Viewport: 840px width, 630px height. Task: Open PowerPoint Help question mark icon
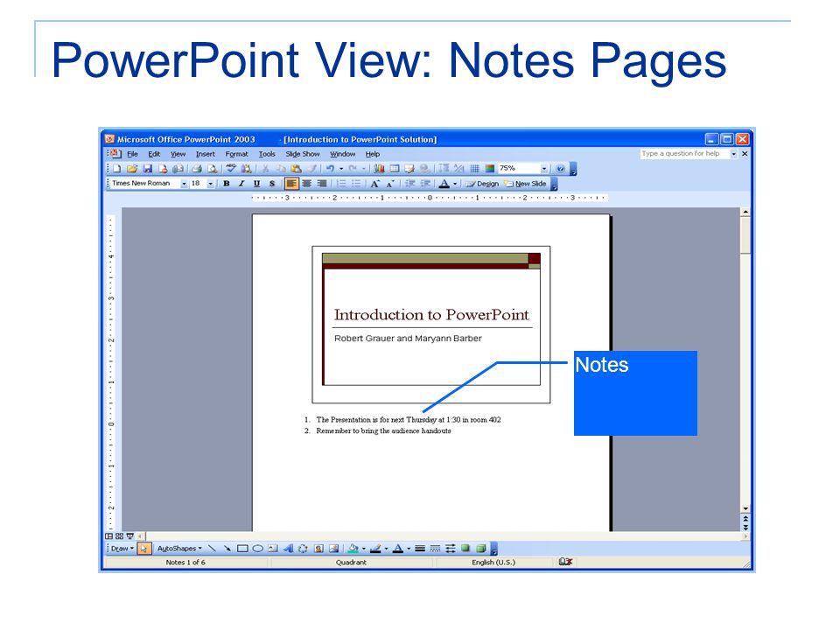click(x=560, y=168)
